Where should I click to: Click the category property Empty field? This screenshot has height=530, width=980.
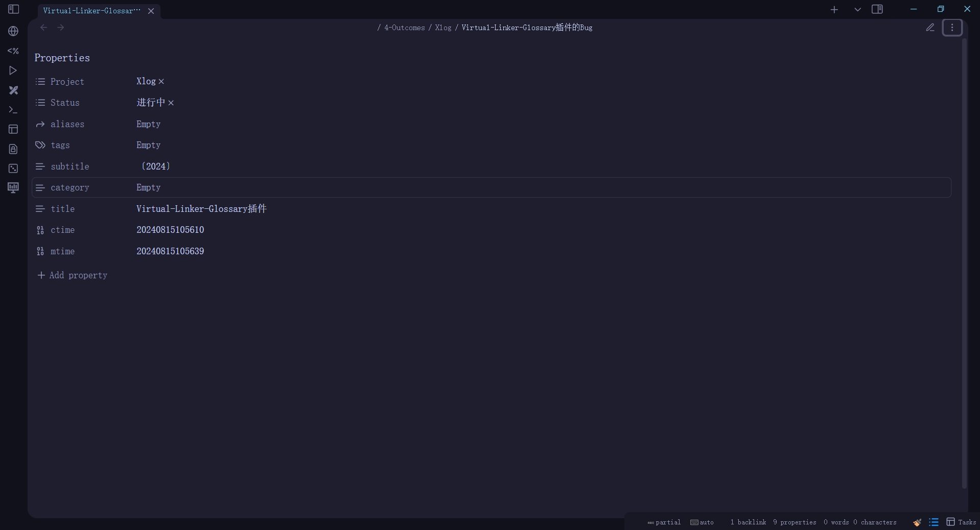tap(149, 187)
